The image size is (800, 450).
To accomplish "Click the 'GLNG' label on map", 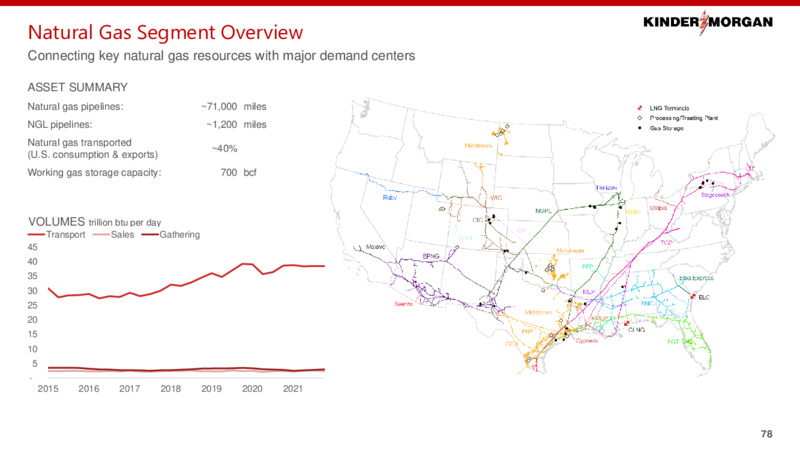I will click(x=637, y=330).
